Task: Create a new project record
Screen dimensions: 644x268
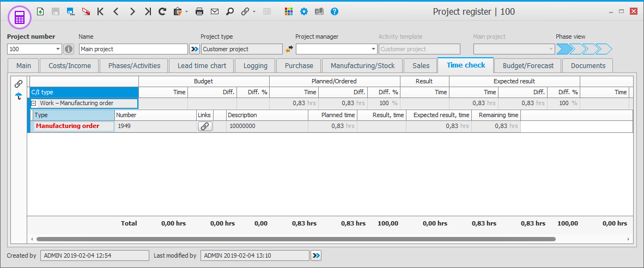Action: (40, 11)
